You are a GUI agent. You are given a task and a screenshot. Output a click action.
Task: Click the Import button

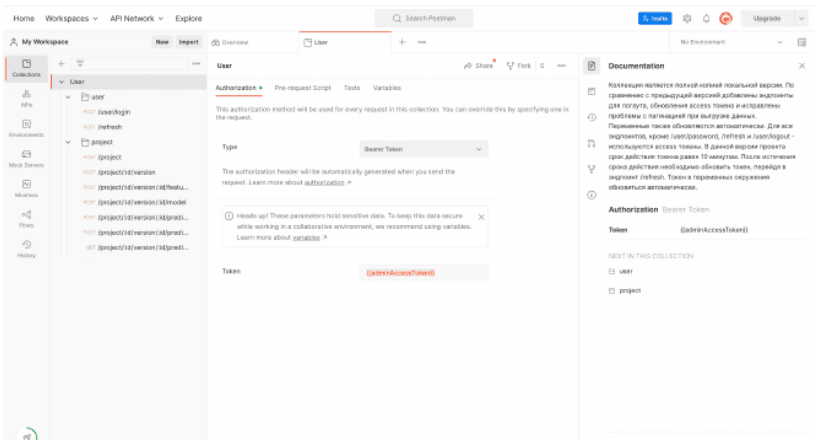189,42
